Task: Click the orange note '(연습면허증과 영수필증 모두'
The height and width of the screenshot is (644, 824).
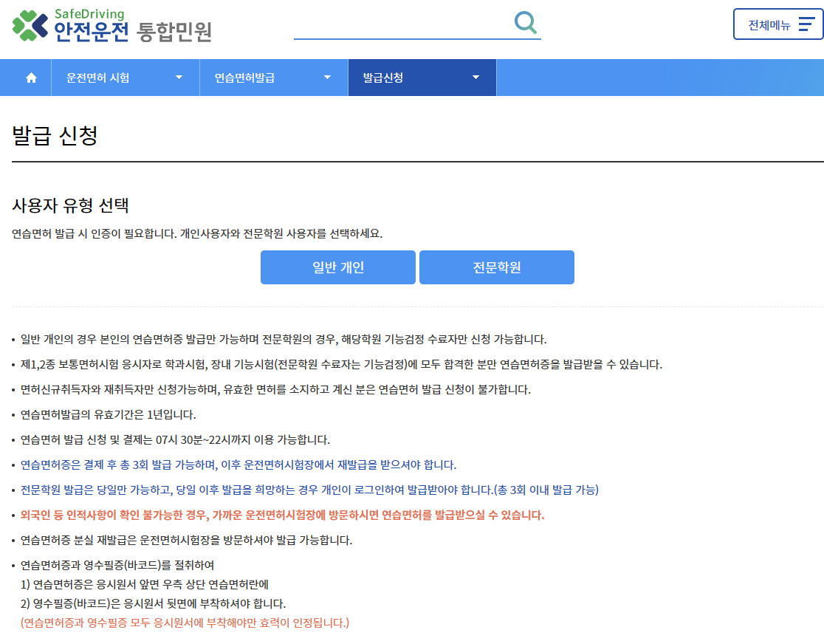Action: pos(185,623)
